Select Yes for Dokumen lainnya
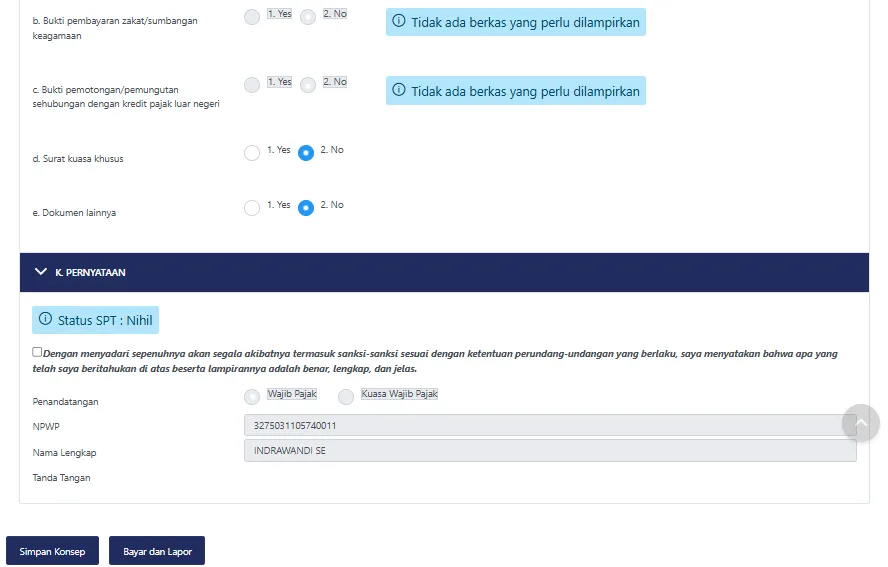Viewport: 888px width, 567px height. 252,208
